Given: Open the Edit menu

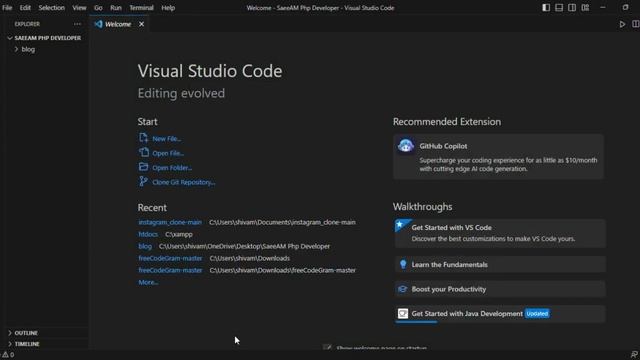Looking at the screenshot, I should (x=25, y=8).
